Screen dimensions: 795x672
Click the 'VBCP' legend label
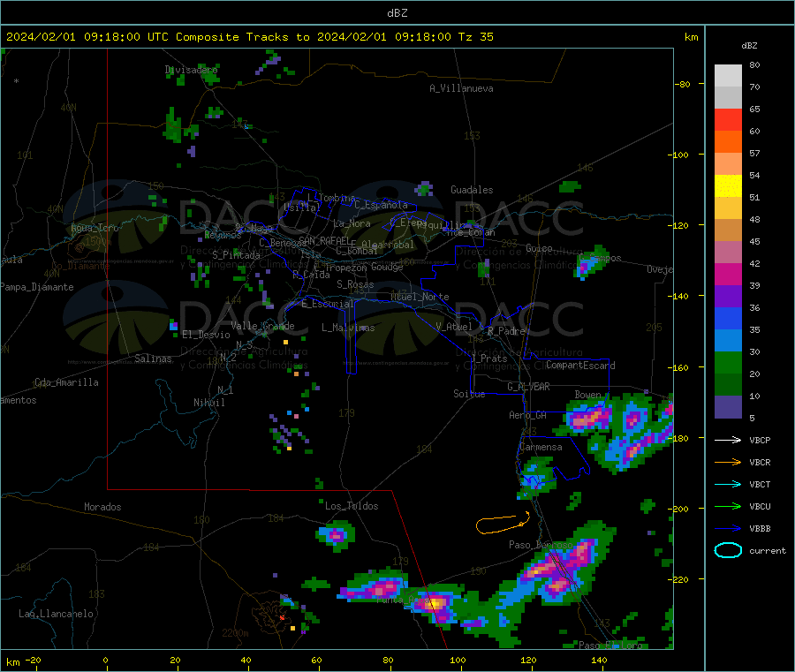760,440
